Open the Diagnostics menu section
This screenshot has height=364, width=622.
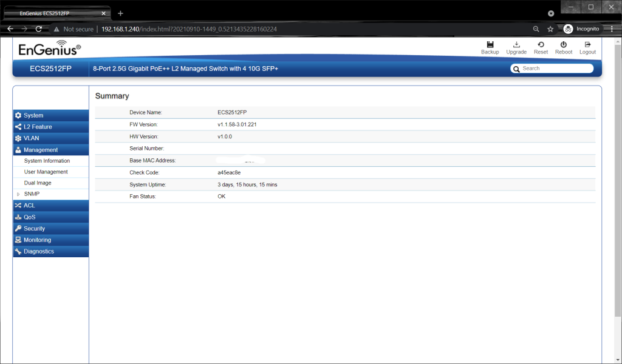click(x=51, y=252)
